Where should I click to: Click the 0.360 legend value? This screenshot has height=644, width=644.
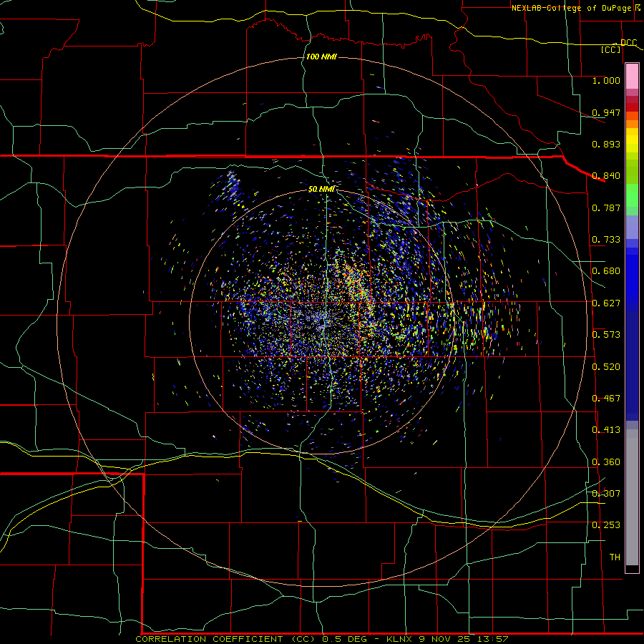pyautogui.click(x=606, y=462)
